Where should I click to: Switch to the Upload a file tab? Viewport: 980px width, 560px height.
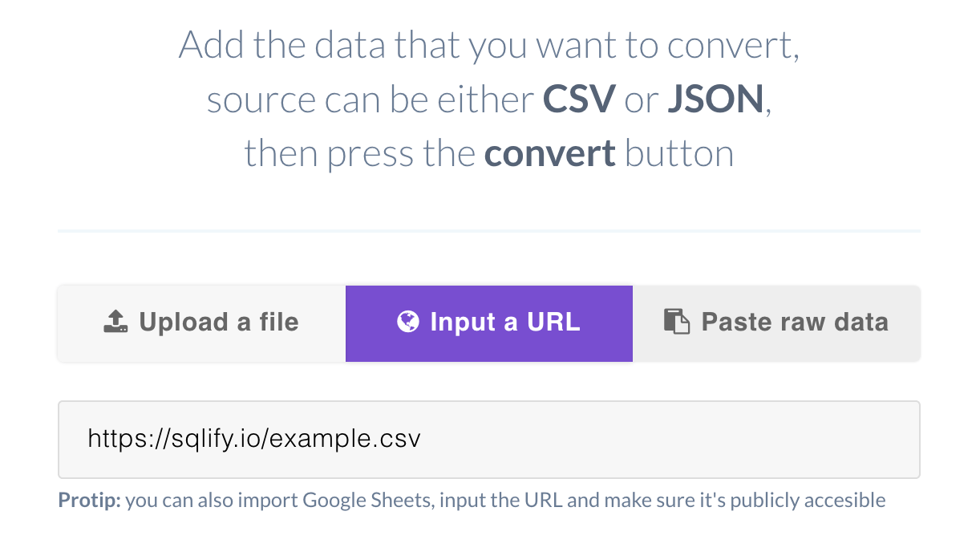tap(201, 323)
